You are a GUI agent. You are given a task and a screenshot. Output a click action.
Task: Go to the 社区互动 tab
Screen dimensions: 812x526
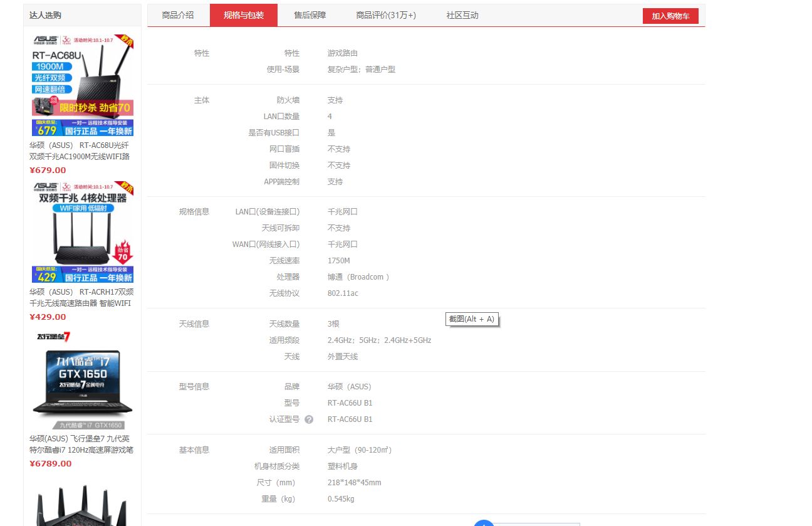tap(462, 15)
